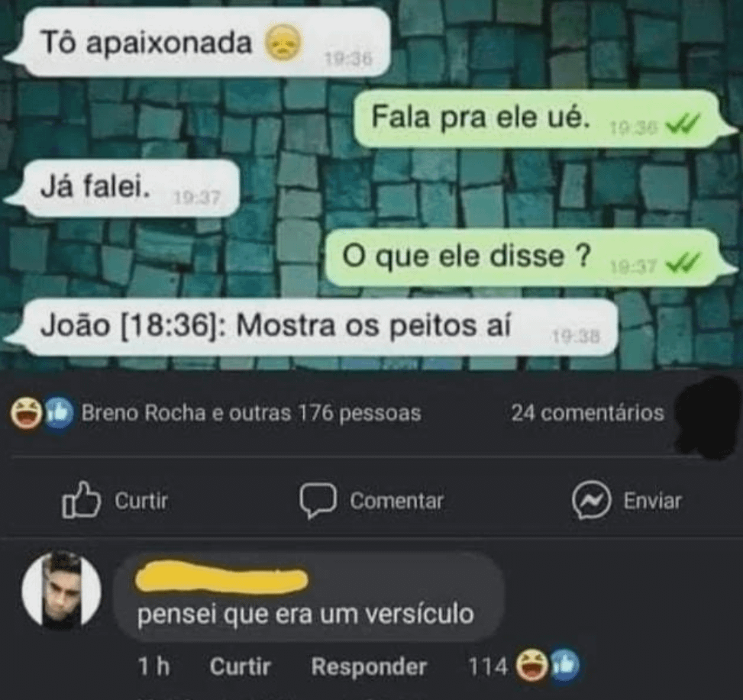View Breno Rocha e outras 176 pessoas

point(251,413)
